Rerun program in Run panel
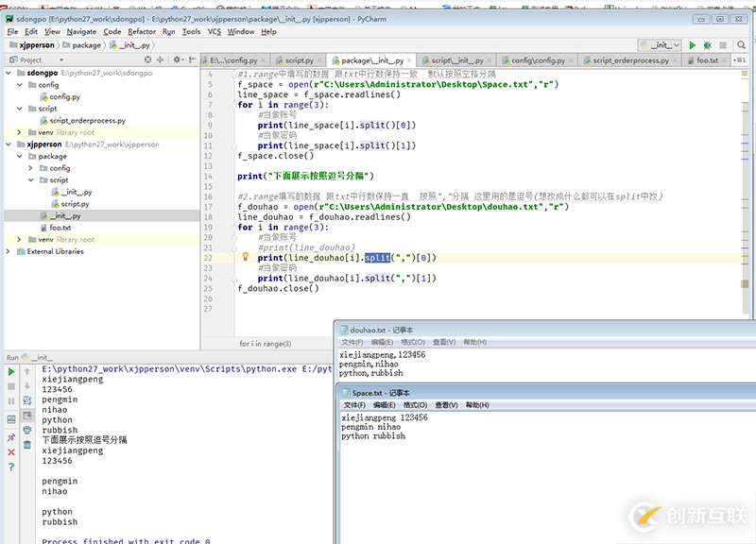The image size is (756, 544). (11, 372)
